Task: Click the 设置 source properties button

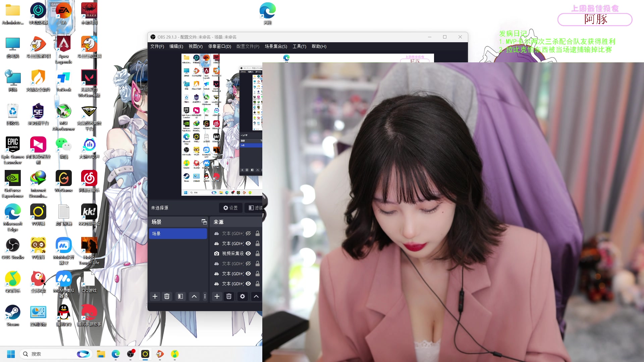Action: pos(230,208)
